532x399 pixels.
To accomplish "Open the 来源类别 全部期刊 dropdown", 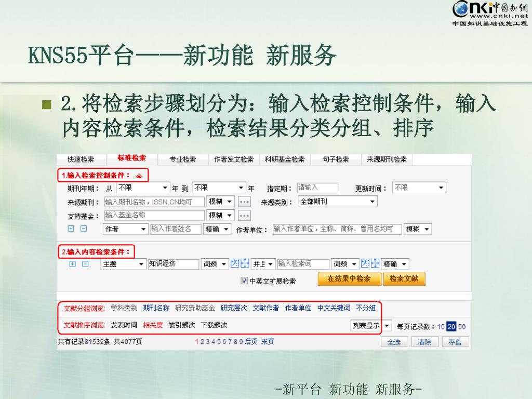I will pyautogui.click(x=338, y=202).
